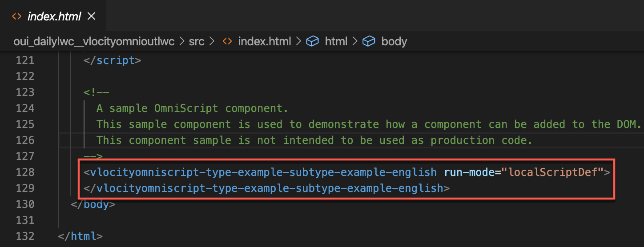Click the HTML file icon on the index.html tab
This screenshot has height=247, width=644.
16,17
